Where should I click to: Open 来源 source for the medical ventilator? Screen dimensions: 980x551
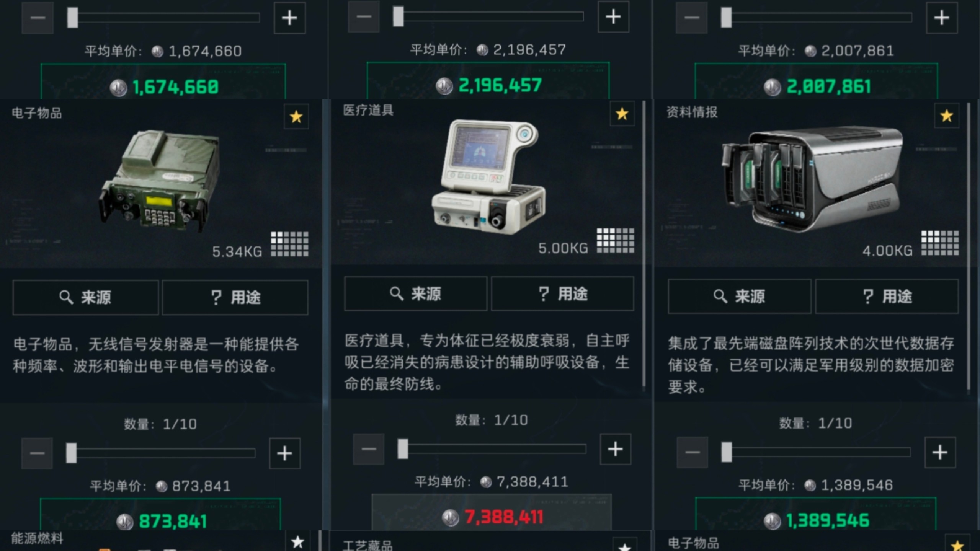tap(416, 294)
